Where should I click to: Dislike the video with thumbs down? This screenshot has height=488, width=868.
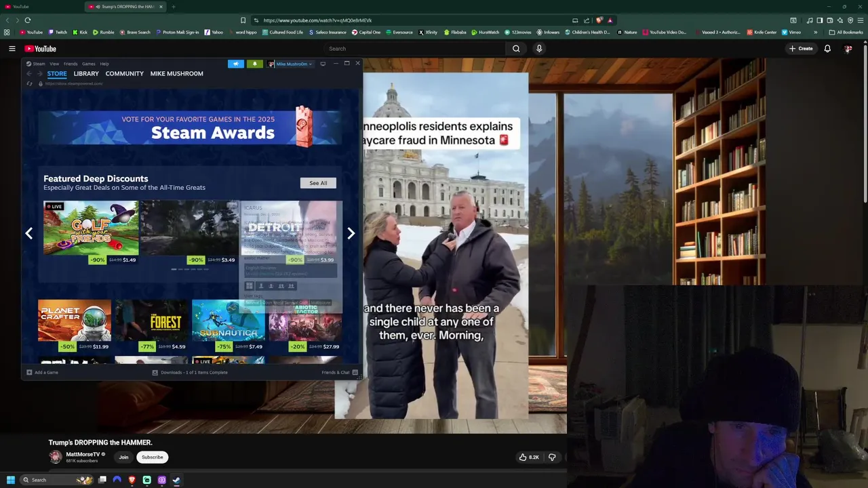coord(552,457)
